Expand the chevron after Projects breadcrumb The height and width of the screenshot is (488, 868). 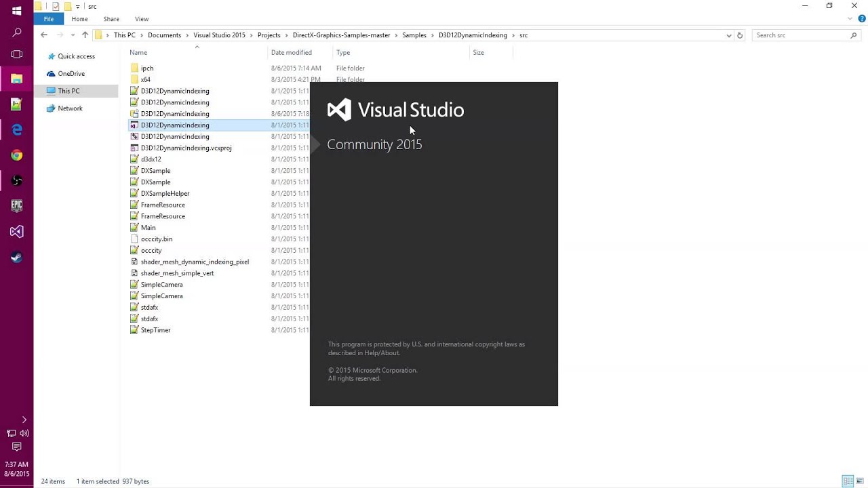[x=287, y=35]
